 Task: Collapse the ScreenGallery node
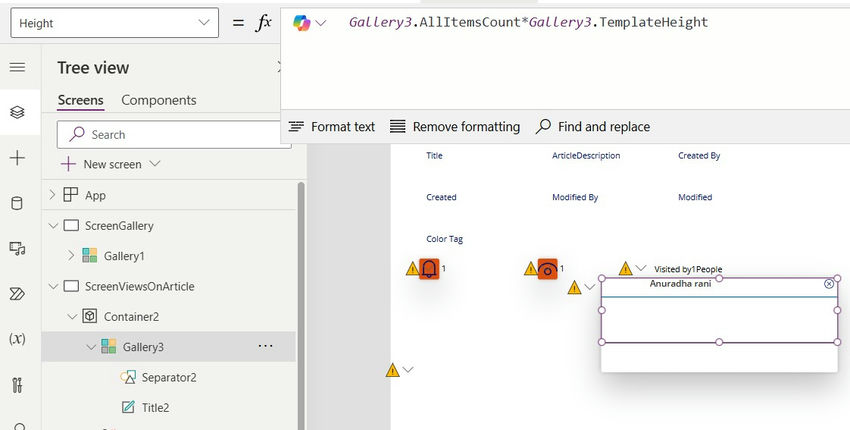click(53, 226)
